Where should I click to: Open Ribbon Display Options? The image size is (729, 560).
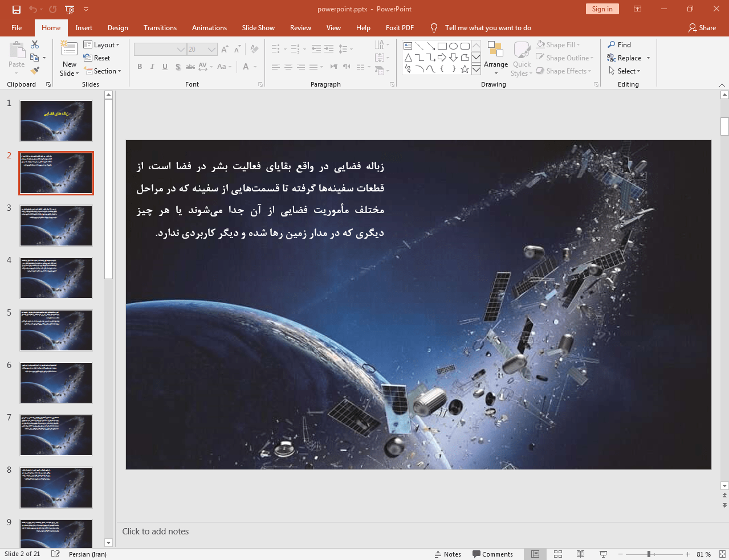click(x=638, y=9)
